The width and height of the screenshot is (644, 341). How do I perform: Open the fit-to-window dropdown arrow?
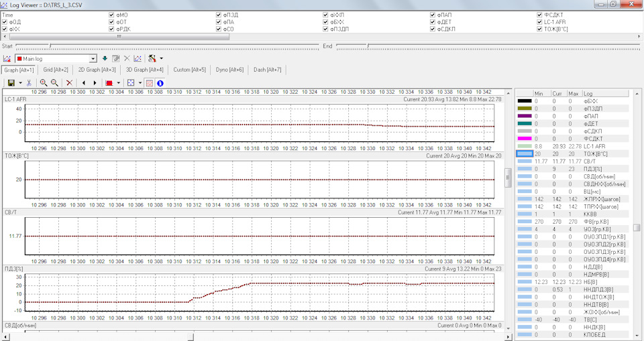pyautogui.click(x=140, y=83)
